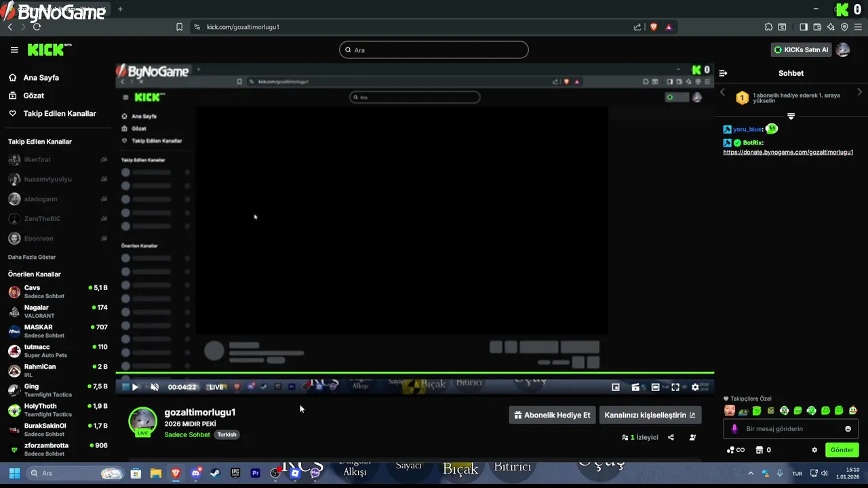Open the followed channel ilkerfirat
The width and height of the screenshot is (868, 488).
tap(58, 159)
